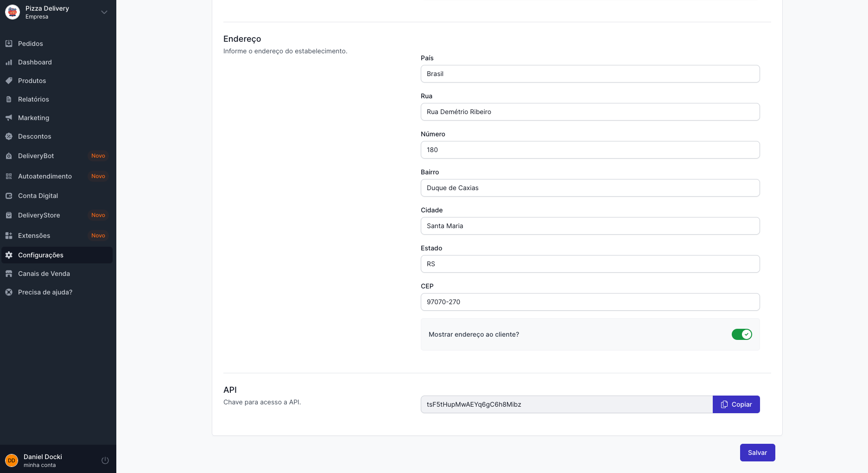Click the Autoatendimento QR code icon
This screenshot has height=473, width=868.
pyautogui.click(x=9, y=176)
